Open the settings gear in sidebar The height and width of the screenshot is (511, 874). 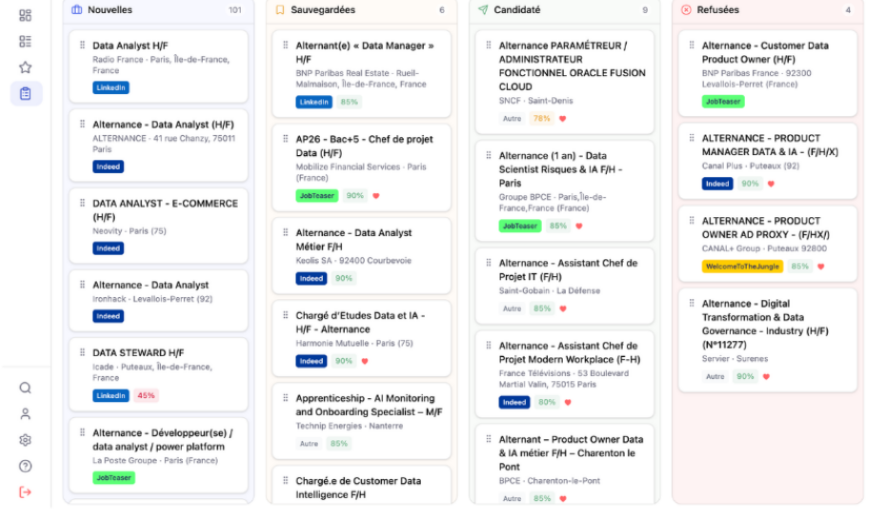(x=25, y=440)
